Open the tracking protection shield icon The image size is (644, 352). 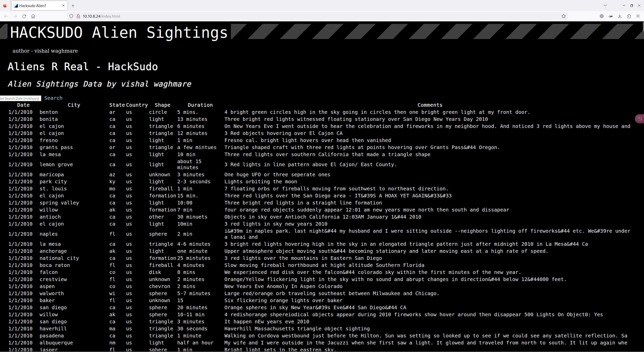tap(71, 16)
